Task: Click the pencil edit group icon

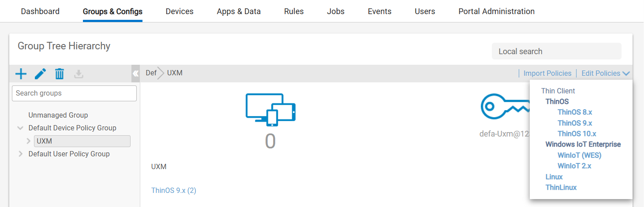Action: tap(40, 74)
